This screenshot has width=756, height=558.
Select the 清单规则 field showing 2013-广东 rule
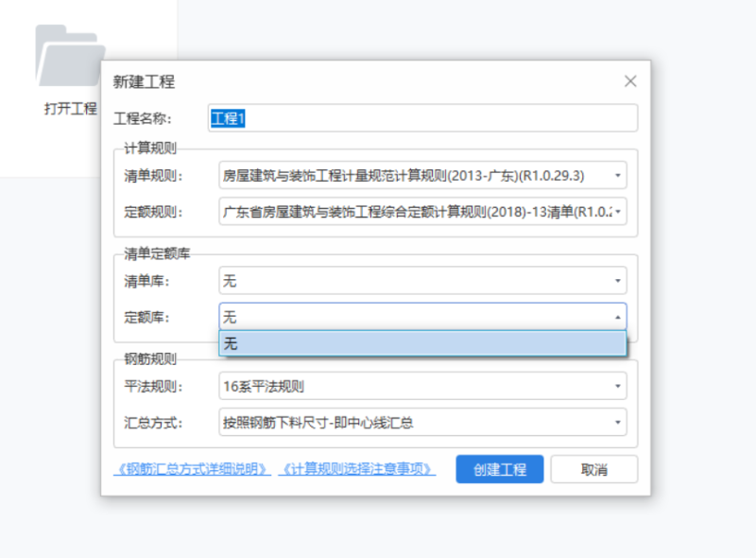click(406, 174)
